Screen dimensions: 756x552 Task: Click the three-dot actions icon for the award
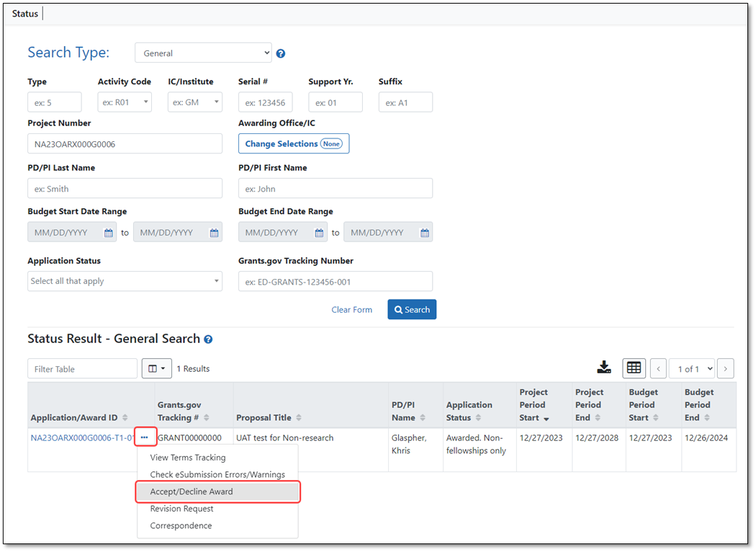coord(145,437)
